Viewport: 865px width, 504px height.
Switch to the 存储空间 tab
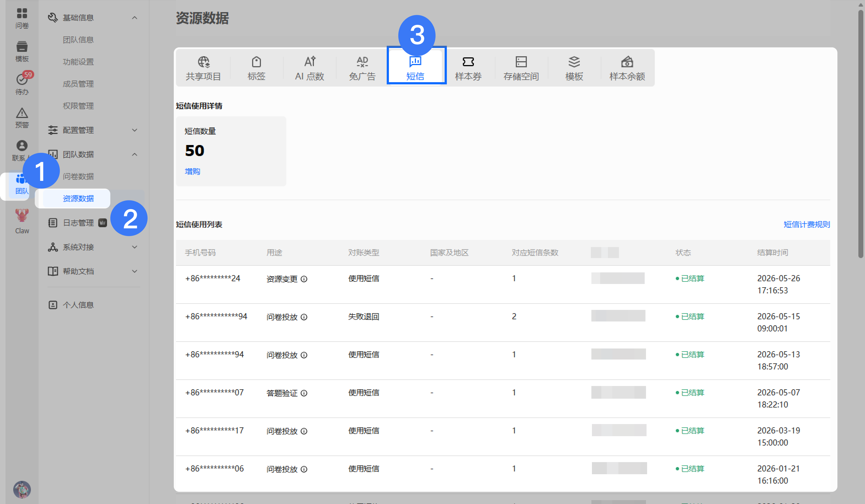pyautogui.click(x=521, y=68)
